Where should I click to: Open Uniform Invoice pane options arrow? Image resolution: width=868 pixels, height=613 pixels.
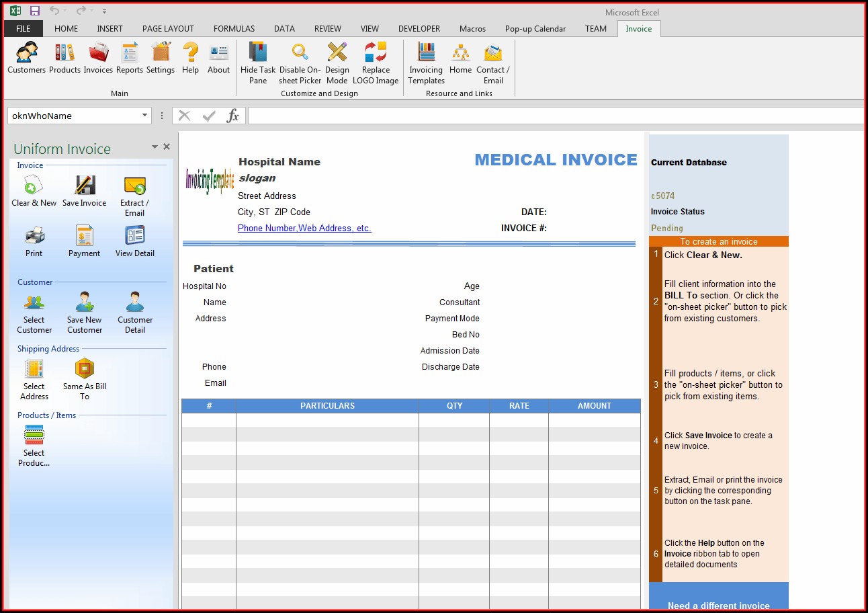tap(155, 147)
